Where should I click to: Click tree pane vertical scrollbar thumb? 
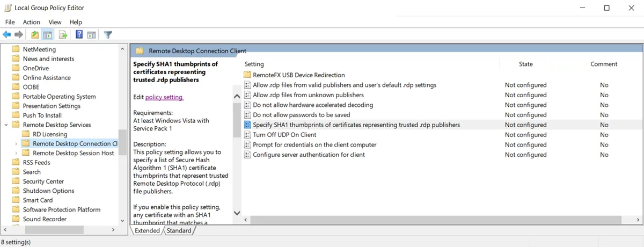122,142
